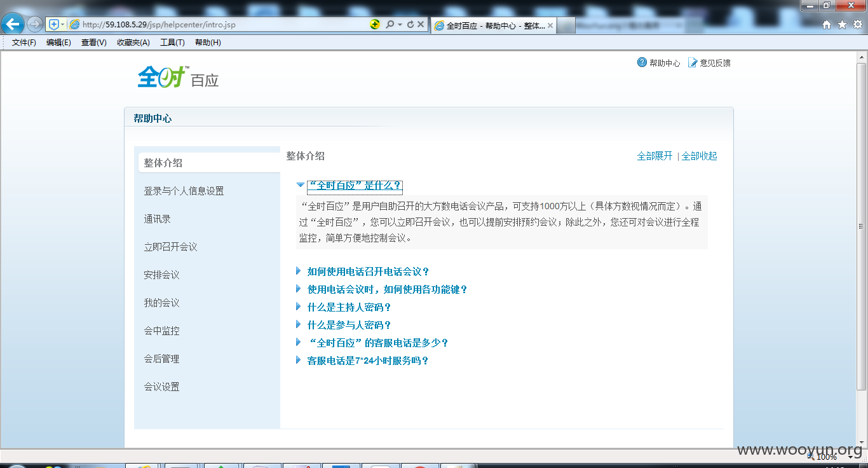
Task: Open the 工具(T) menu
Action: coord(172,43)
